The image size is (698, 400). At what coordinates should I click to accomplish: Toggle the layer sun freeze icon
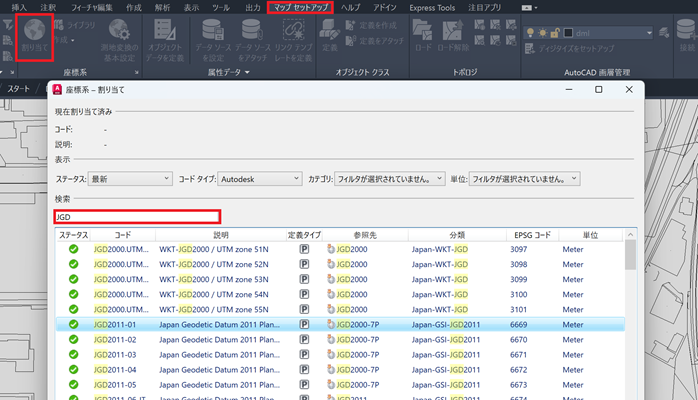point(543,33)
